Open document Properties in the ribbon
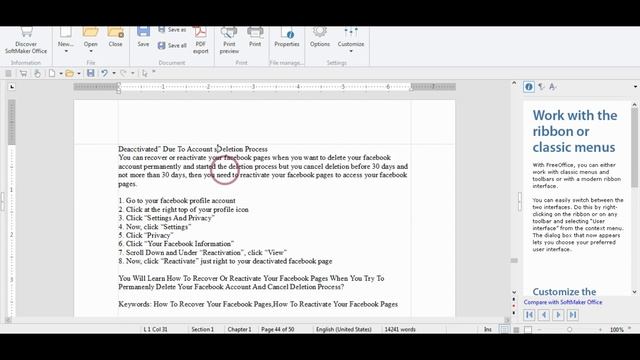This screenshot has width=640, height=360. coord(287,37)
